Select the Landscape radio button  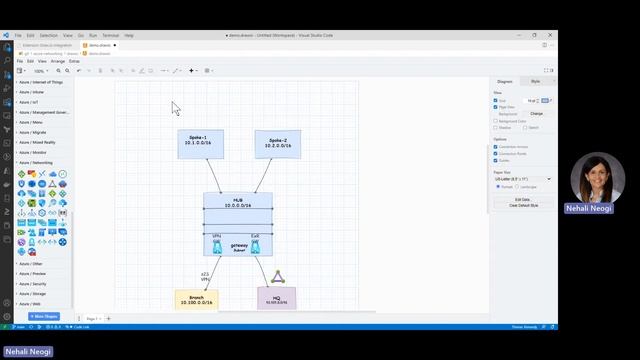coord(517,187)
